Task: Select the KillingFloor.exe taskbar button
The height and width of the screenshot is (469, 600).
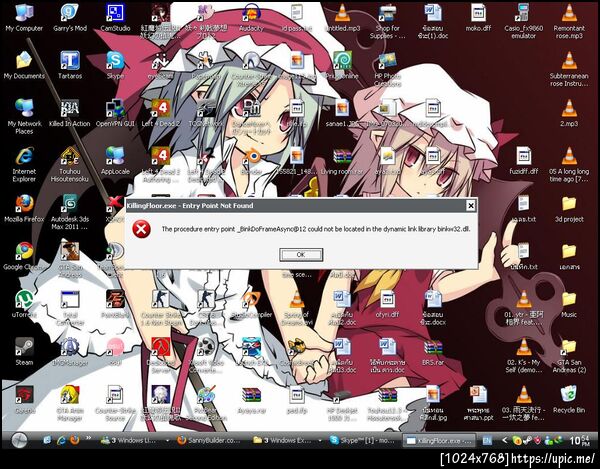Action: [x=439, y=441]
